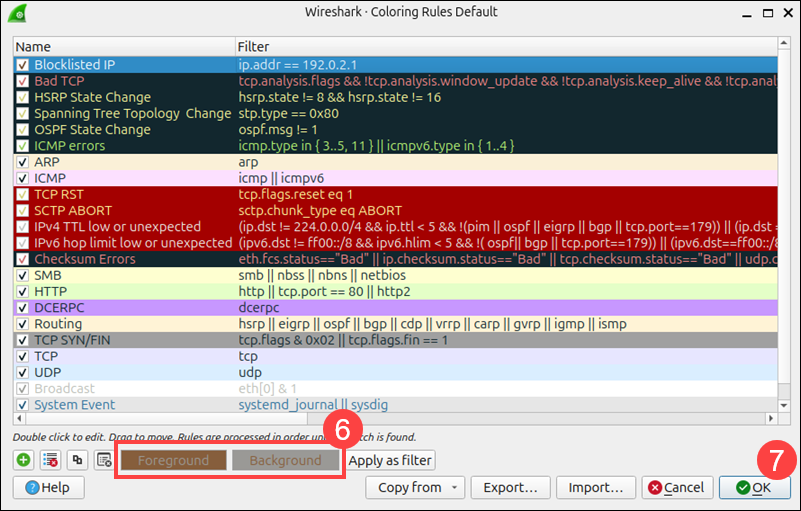Click filter 'http || tcp.port == 80 || http2'
Screen dimensions: 801x511
point(324,292)
